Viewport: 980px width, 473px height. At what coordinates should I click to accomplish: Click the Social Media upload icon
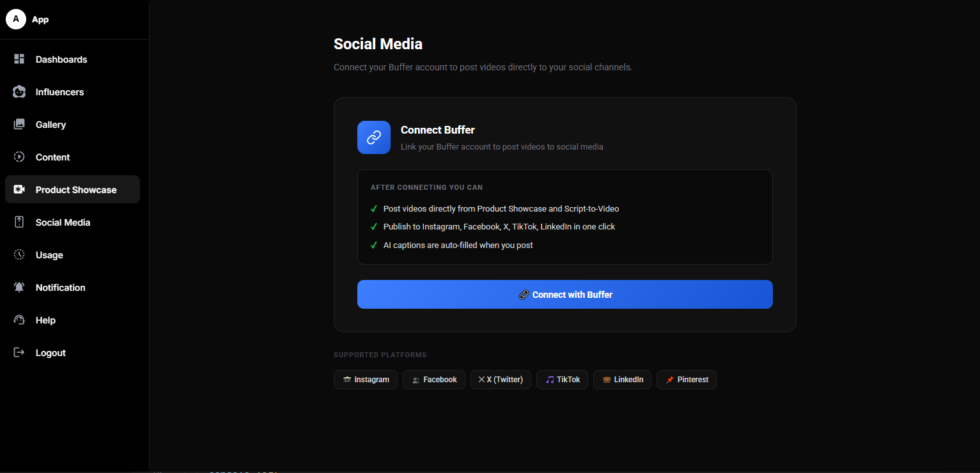pos(19,222)
